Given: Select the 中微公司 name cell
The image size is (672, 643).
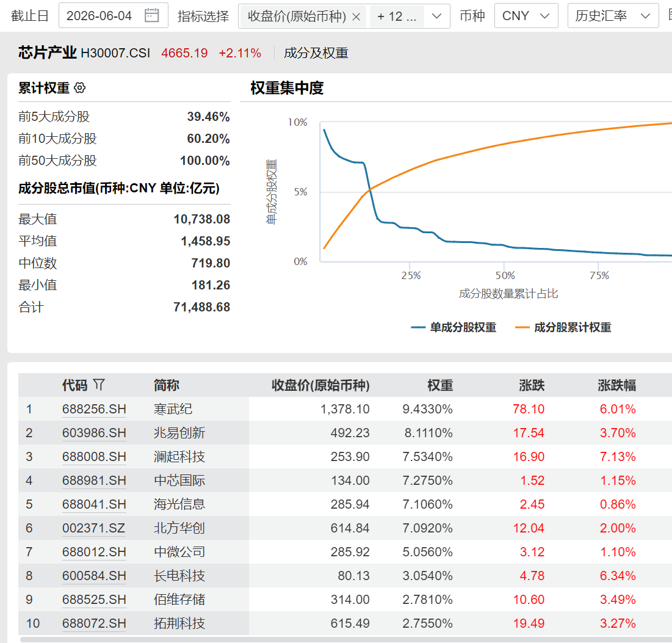Looking at the screenshot, I should click(179, 551).
